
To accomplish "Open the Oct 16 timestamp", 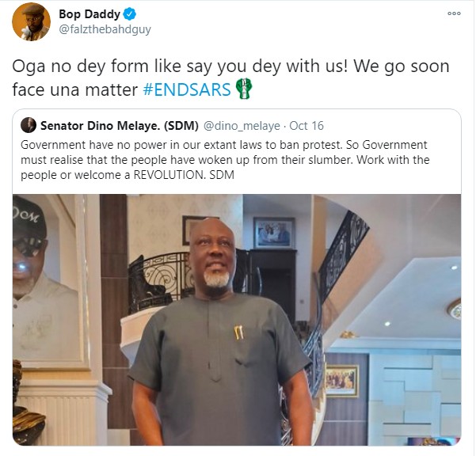I will 307,126.
